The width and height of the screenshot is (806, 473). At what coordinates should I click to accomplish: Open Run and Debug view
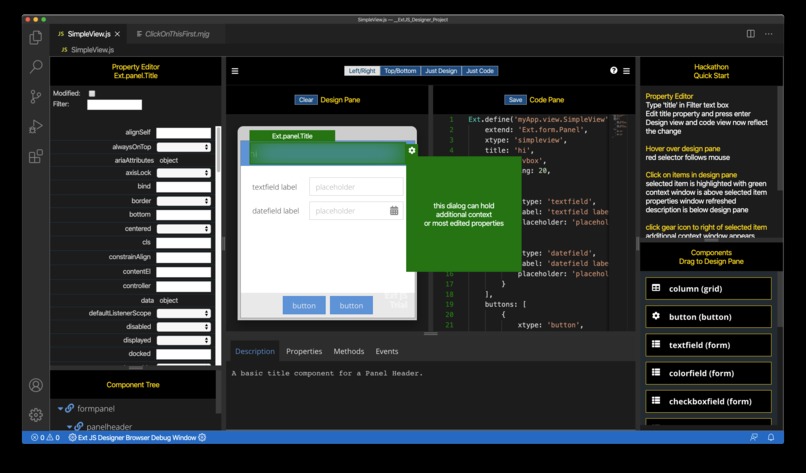pyautogui.click(x=35, y=126)
